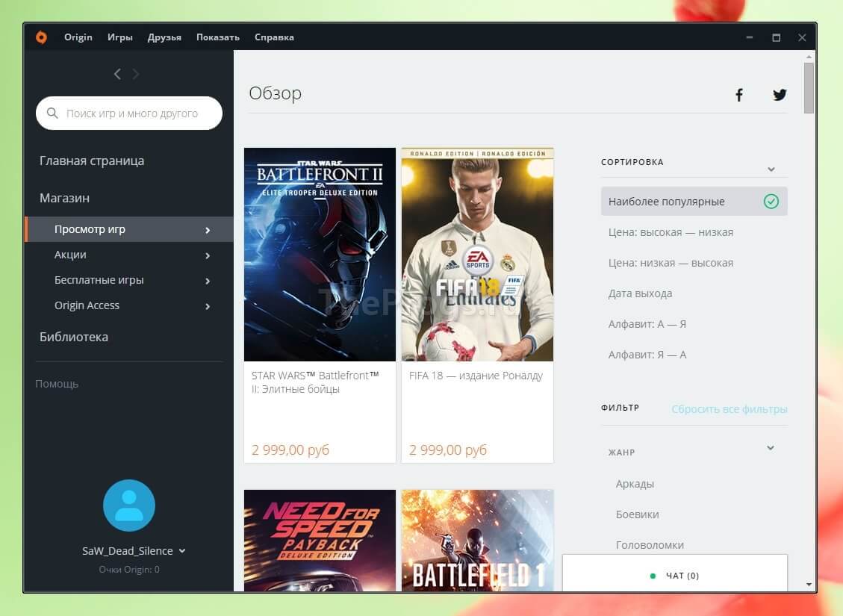The width and height of the screenshot is (843, 616).
Task: Open the Origin menu
Action: pyautogui.click(x=78, y=37)
